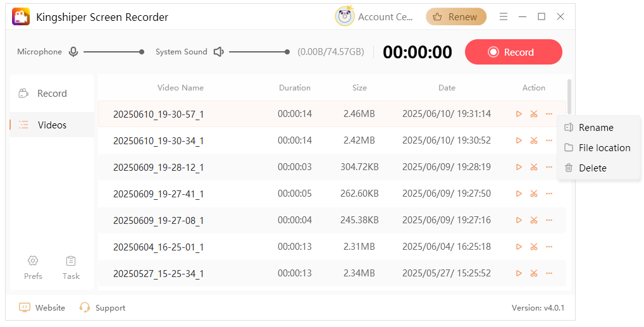The image size is (644, 327).
Task: Click the 00:00:00 recording timer
Action: [x=418, y=52]
